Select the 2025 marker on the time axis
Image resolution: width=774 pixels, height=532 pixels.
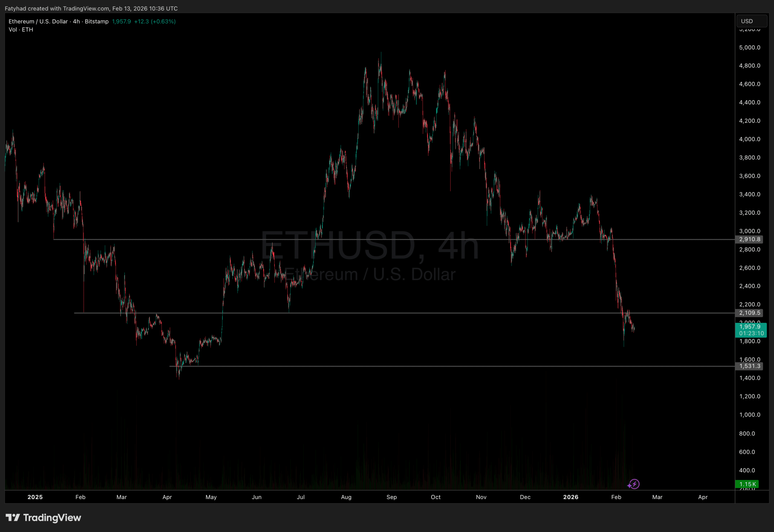point(35,497)
